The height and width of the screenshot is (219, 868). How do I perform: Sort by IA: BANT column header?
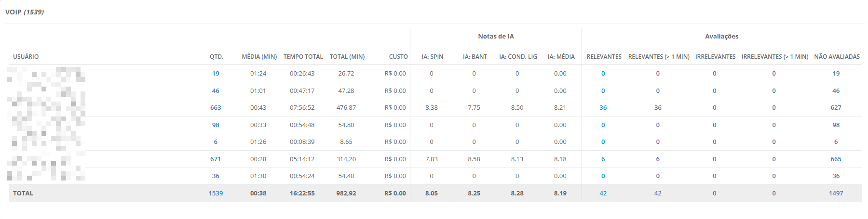475,57
